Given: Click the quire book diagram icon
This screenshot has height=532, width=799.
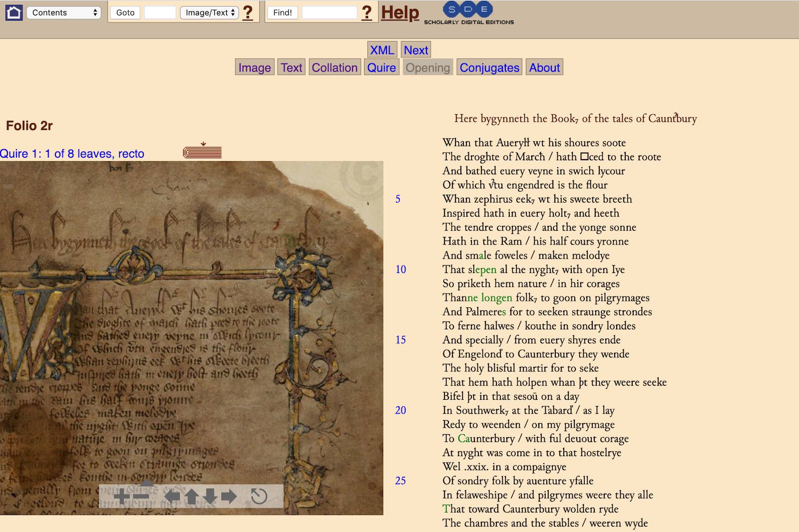Looking at the screenshot, I should [x=202, y=151].
